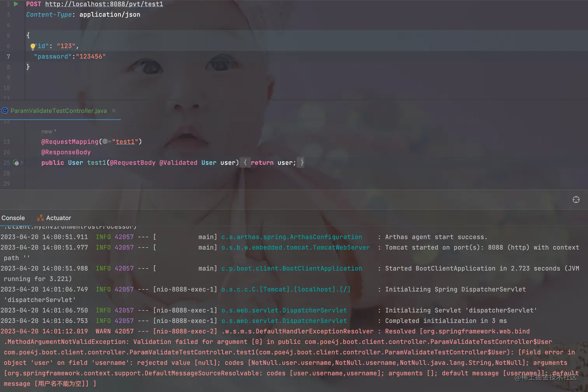Click the "password" key in the JSON body
Screen dimensions: 588x392
(53, 56)
